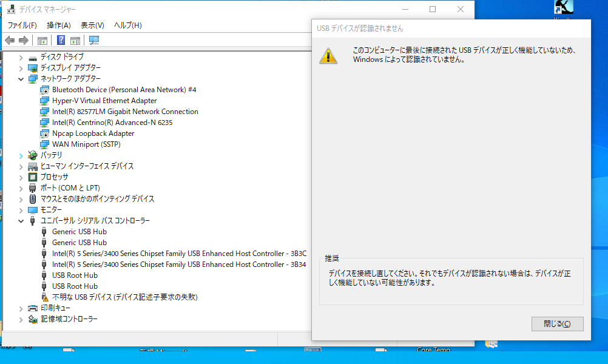Expand the ディスク ドライブ node
The image size is (608, 364).
coord(21,58)
